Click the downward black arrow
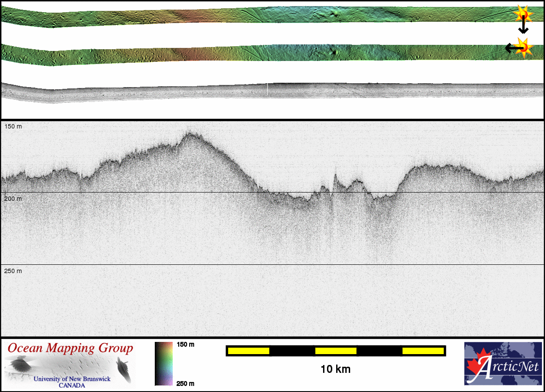 [523, 28]
